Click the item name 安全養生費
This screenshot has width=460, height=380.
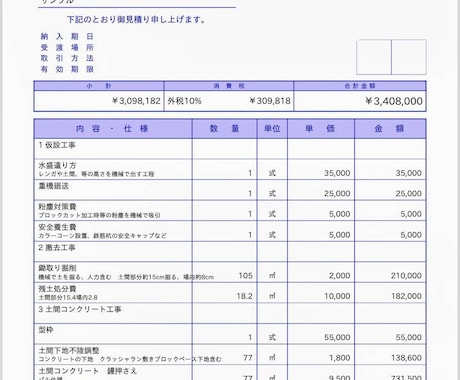pyautogui.click(x=57, y=227)
